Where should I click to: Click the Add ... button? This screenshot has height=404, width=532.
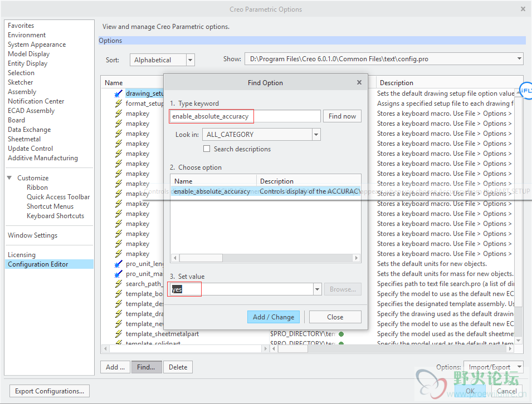point(115,367)
